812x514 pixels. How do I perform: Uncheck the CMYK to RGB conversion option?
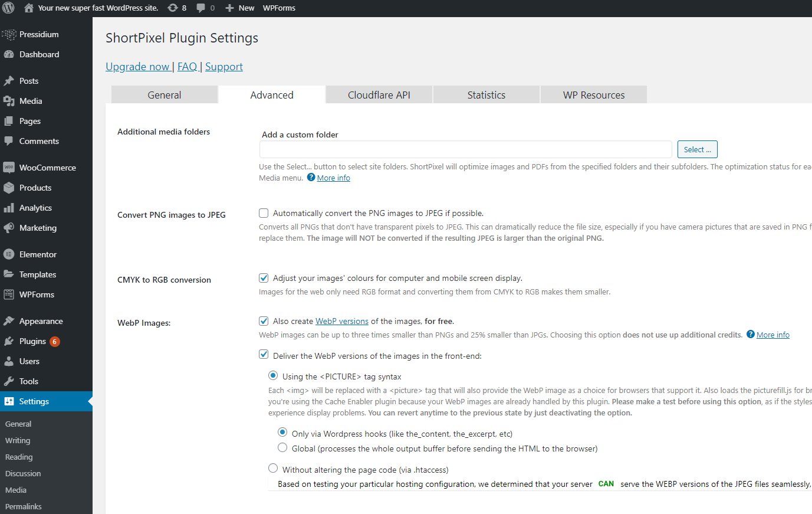264,278
